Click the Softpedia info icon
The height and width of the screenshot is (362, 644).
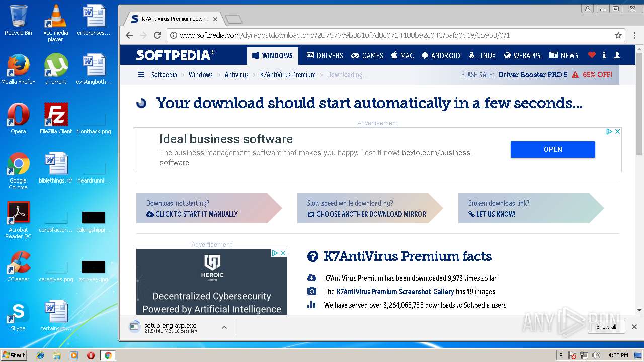pos(604,55)
